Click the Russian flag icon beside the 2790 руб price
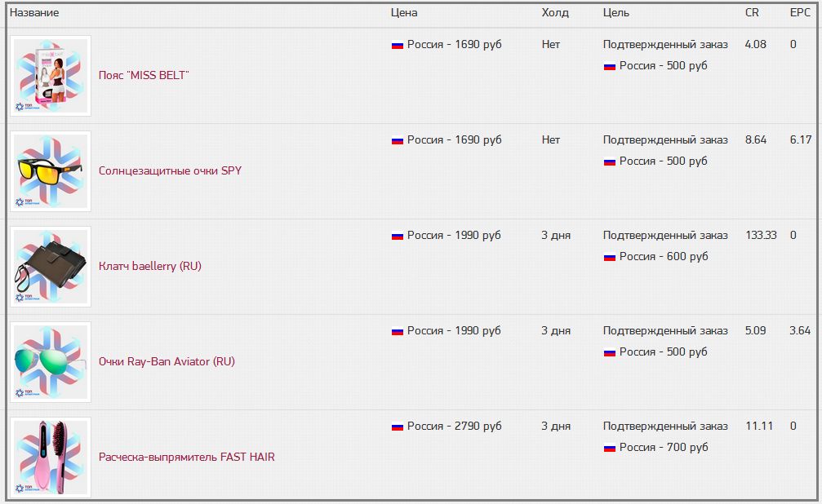 [x=398, y=427]
